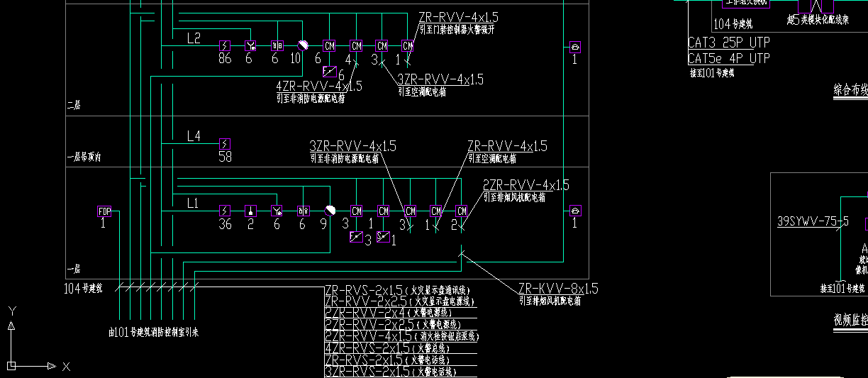
Task: Select the L1 loop label
Action: [x=193, y=204]
